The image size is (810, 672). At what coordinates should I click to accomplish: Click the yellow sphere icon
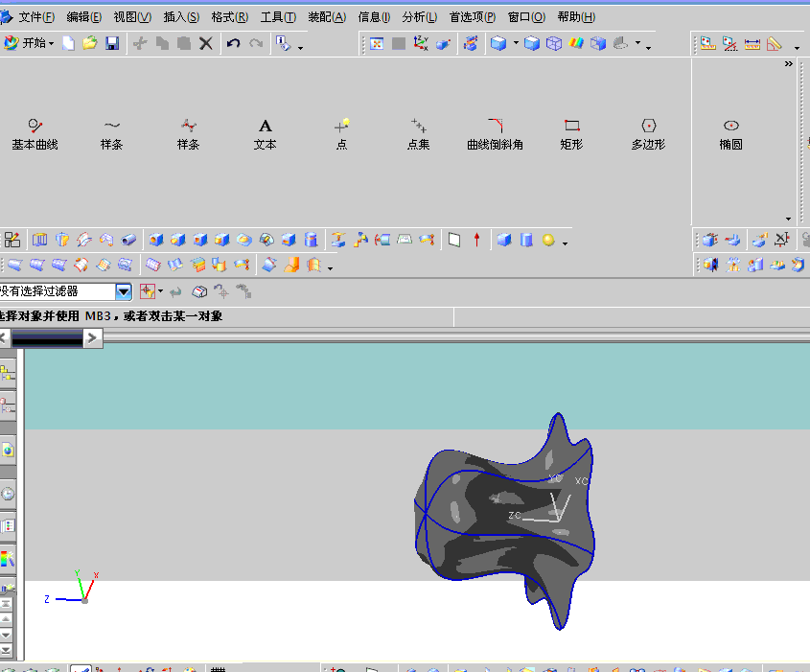tap(548, 240)
